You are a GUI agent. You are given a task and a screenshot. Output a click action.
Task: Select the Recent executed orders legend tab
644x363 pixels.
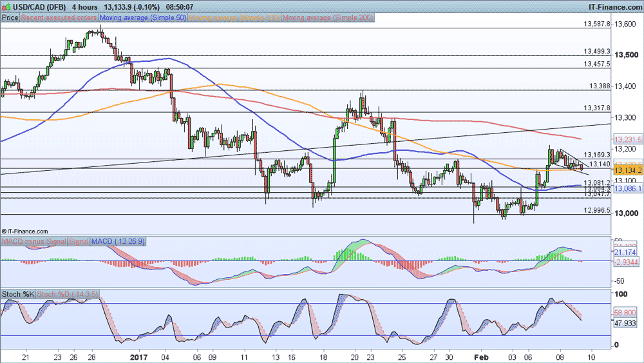[59, 17]
